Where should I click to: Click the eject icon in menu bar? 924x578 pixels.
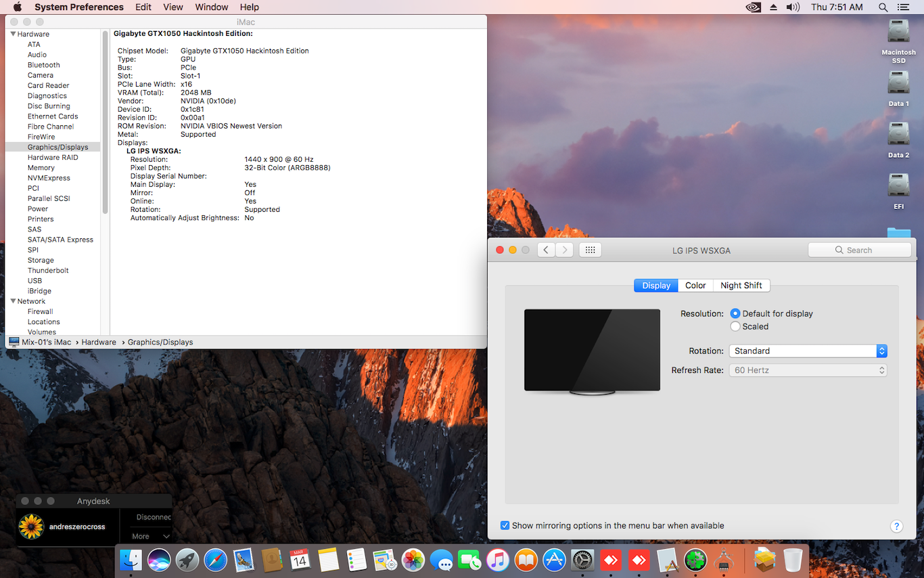773,7
